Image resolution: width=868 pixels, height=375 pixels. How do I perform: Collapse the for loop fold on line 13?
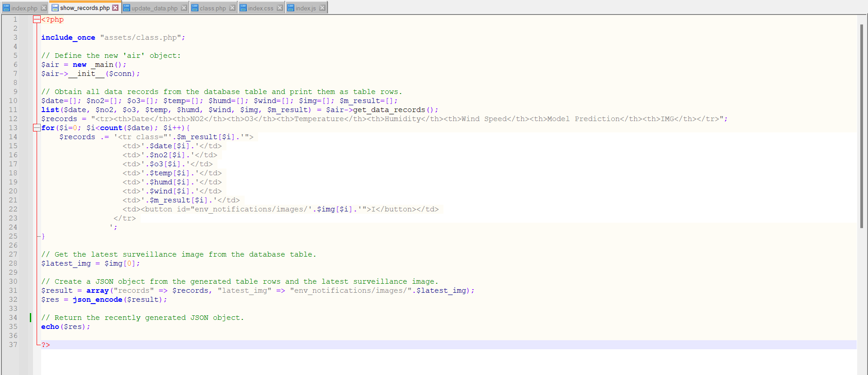[x=37, y=128]
